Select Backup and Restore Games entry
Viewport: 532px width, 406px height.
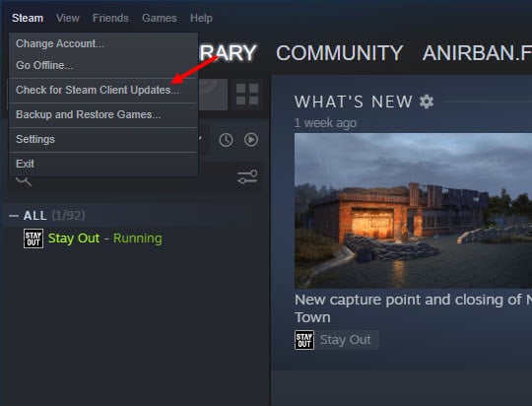point(103,114)
